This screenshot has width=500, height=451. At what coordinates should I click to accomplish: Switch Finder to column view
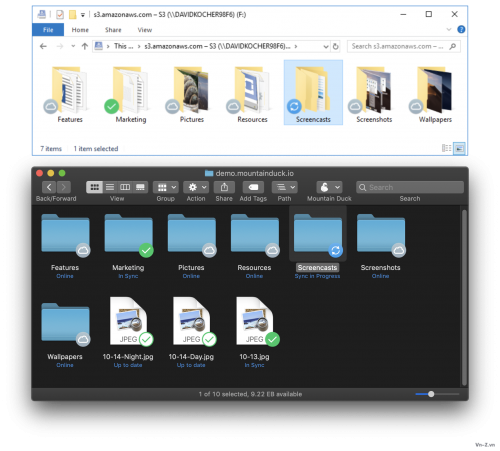pyautogui.click(x=125, y=187)
